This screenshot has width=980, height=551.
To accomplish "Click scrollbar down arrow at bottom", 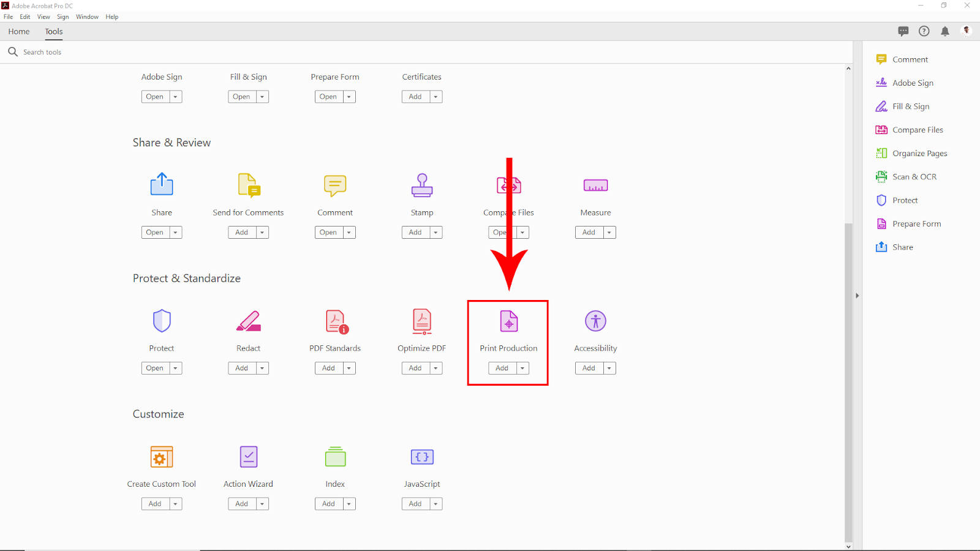I will [x=848, y=547].
